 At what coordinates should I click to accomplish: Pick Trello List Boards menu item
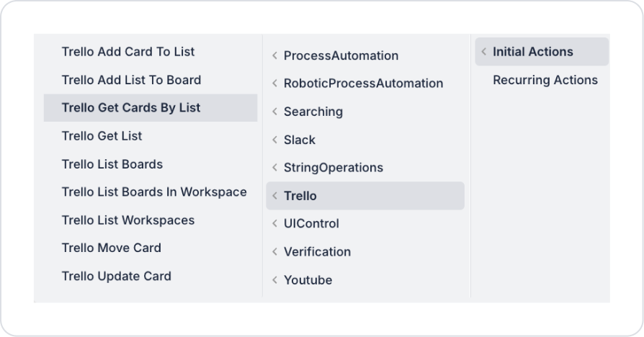coord(112,164)
